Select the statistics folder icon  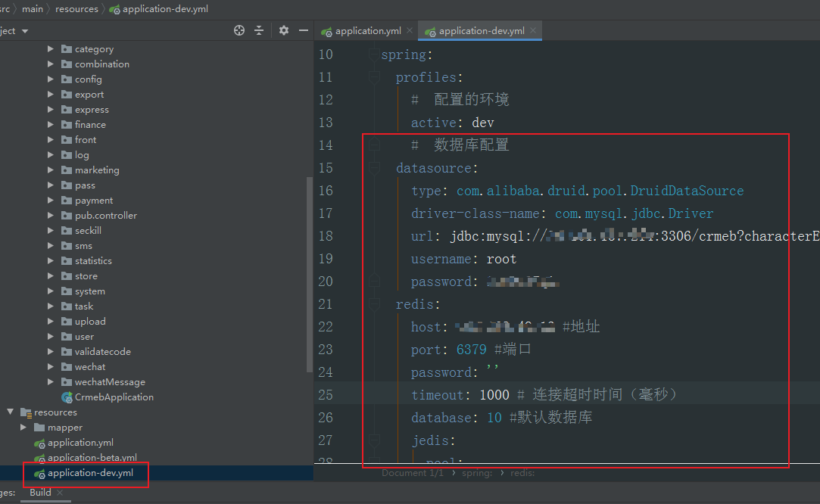[x=67, y=261]
